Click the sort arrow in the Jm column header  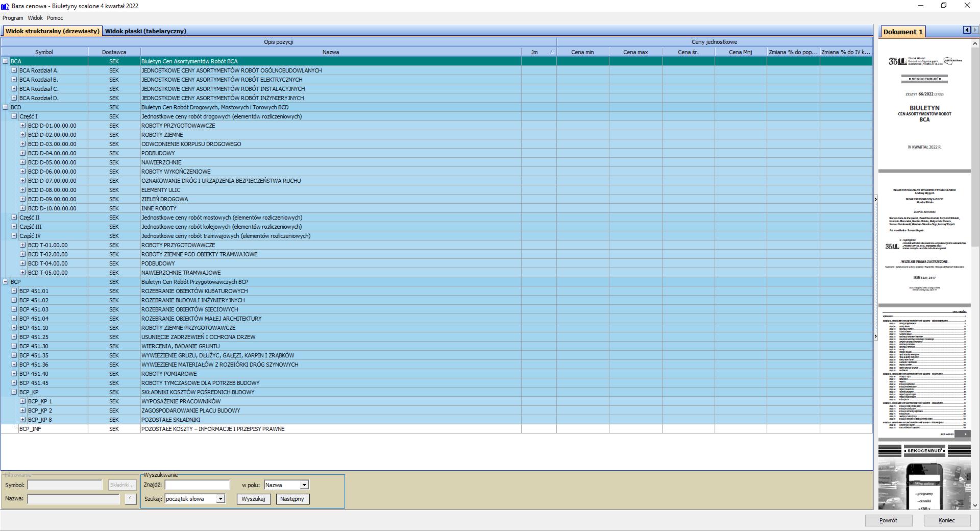[x=551, y=52]
